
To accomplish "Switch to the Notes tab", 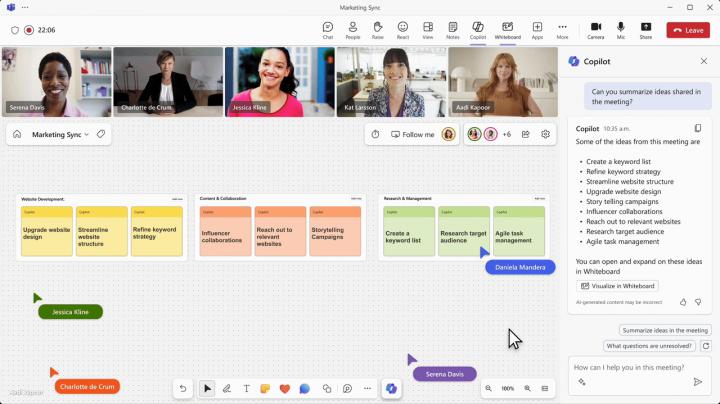I will point(452,29).
